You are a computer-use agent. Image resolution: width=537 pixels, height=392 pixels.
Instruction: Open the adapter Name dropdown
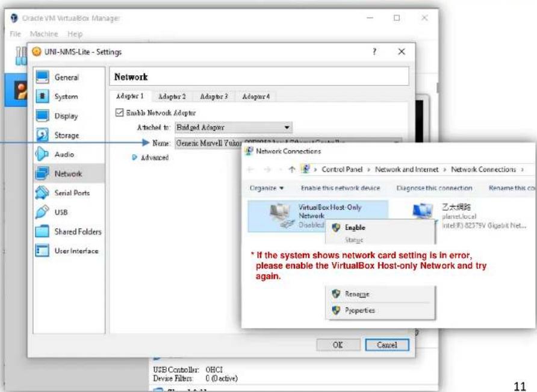288,143
